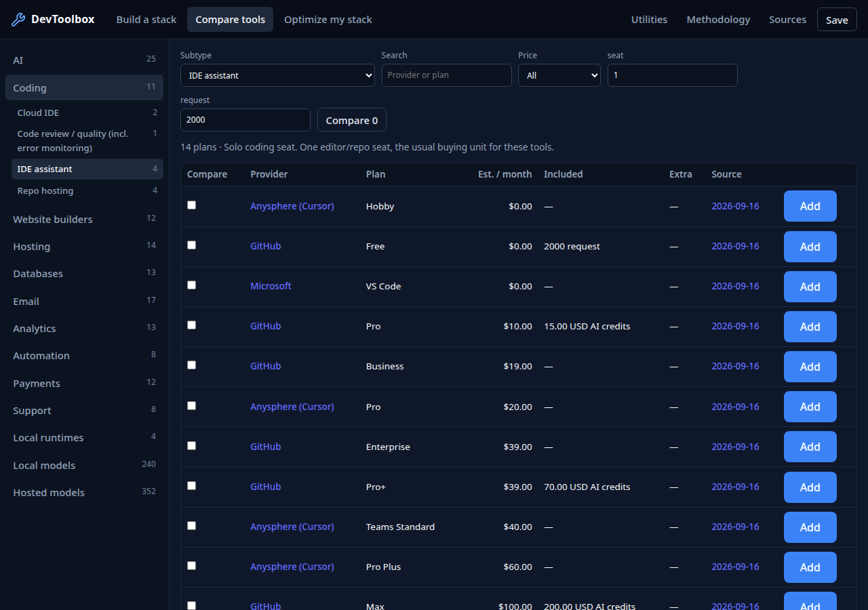The width and height of the screenshot is (868, 610).
Task: Add GitHub Enterprise plan
Action: [810, 447]
